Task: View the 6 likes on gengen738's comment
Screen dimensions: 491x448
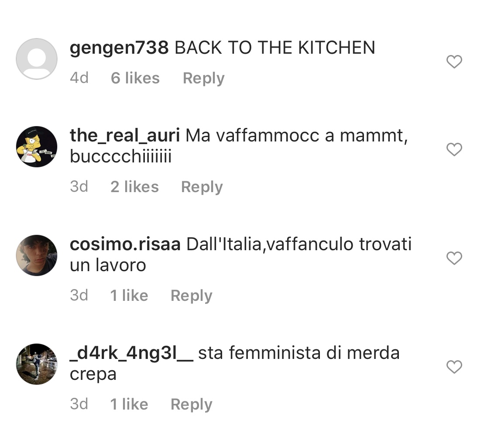Action: 135,78
